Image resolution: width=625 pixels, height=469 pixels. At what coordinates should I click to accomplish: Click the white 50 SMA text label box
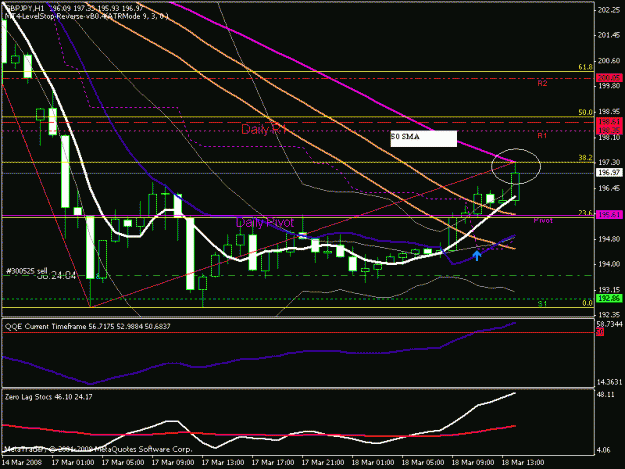tap(423, 138)
